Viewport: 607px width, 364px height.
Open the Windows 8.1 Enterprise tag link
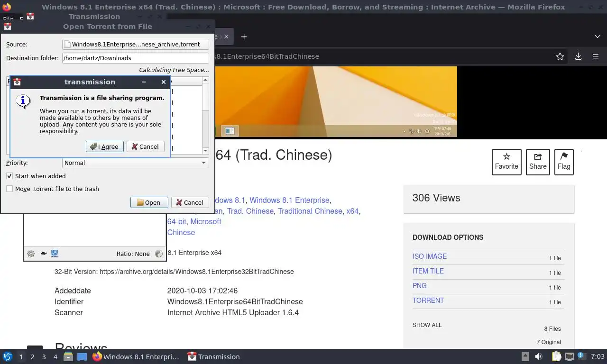[x=289, y=200]
